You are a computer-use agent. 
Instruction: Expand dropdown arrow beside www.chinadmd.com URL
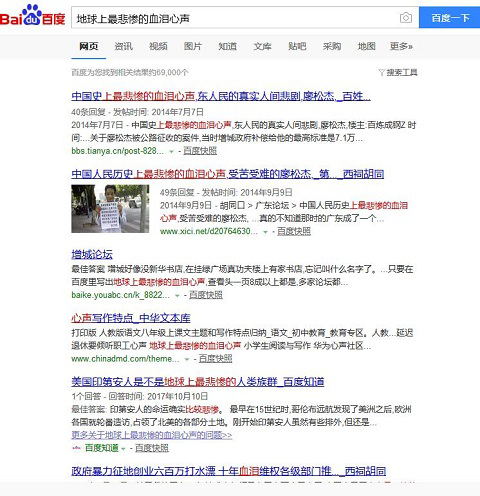click(x=187, y=359)
